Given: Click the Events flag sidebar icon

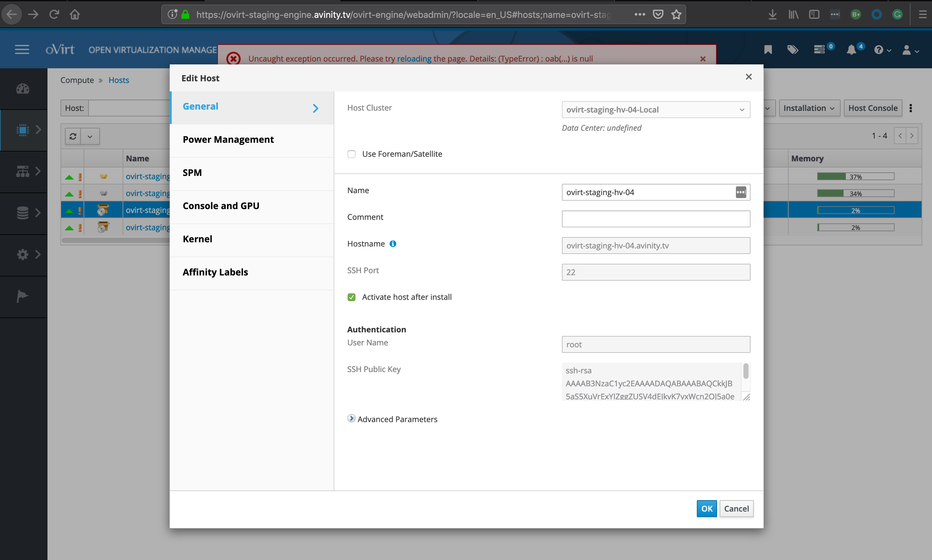Looking at the screenshot, I should tap(22, 296).
